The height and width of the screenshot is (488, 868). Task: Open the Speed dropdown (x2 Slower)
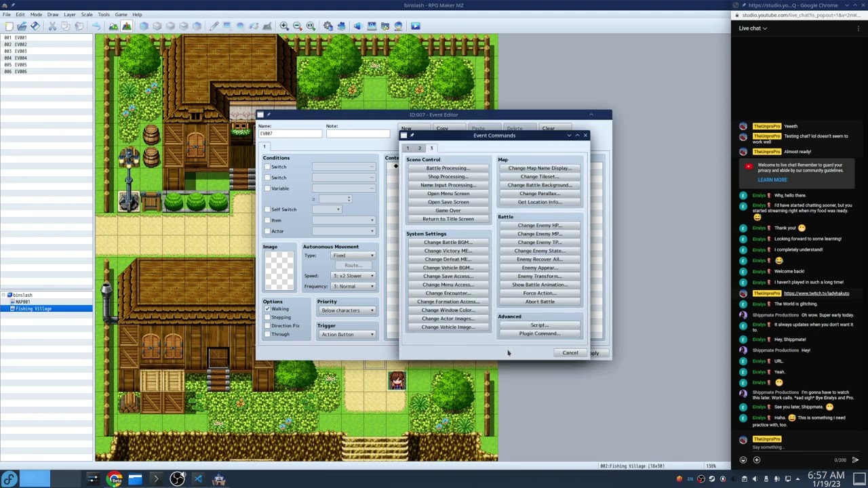(353, 276)
